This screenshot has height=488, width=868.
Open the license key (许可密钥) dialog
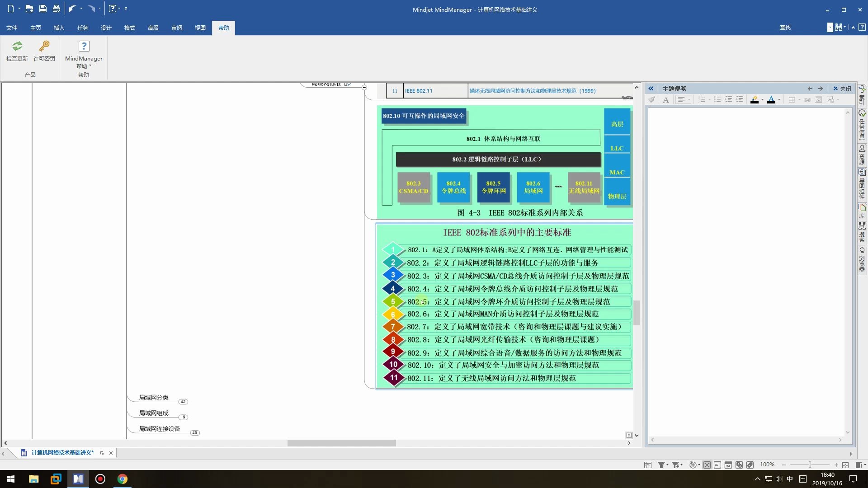pyautogui.click(x=44, y=51)
